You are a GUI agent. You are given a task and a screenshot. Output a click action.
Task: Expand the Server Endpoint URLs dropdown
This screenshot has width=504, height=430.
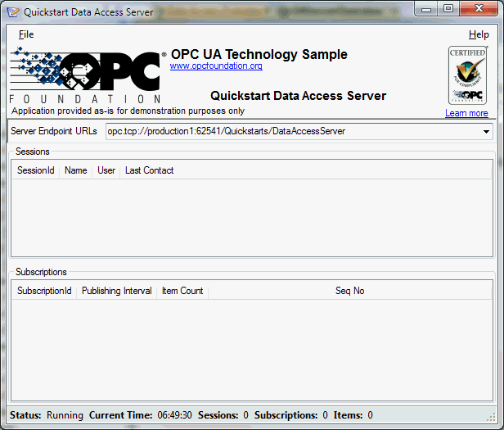(485, 132)
